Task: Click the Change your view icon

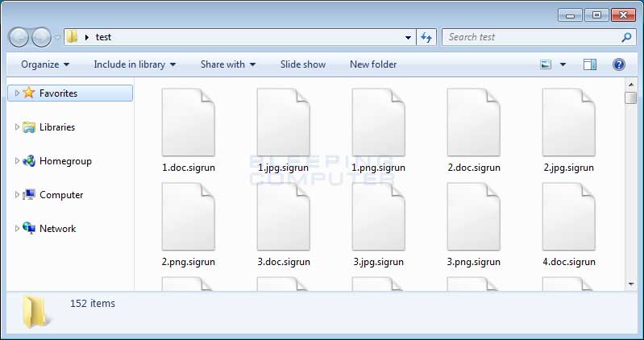Action: (546, 64)
